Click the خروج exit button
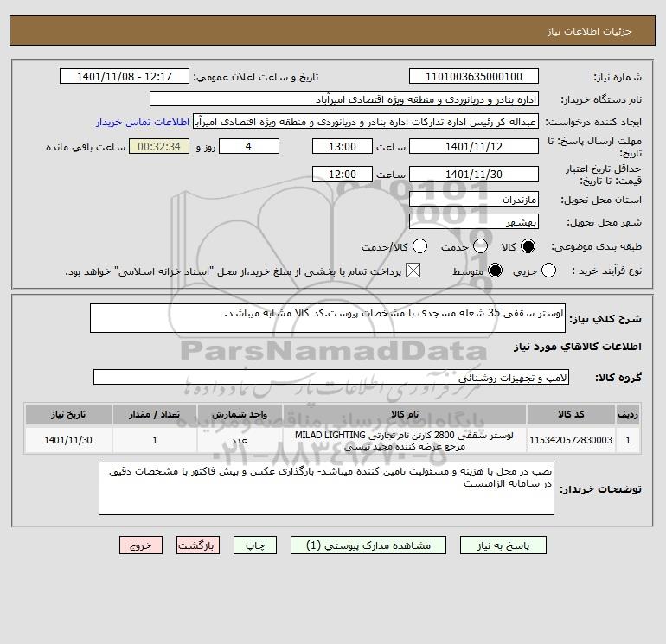The image size is (666, 644). 141,545
